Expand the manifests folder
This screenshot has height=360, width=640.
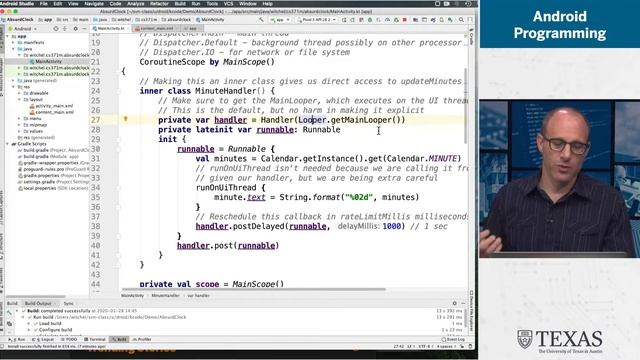click(13, 42)
